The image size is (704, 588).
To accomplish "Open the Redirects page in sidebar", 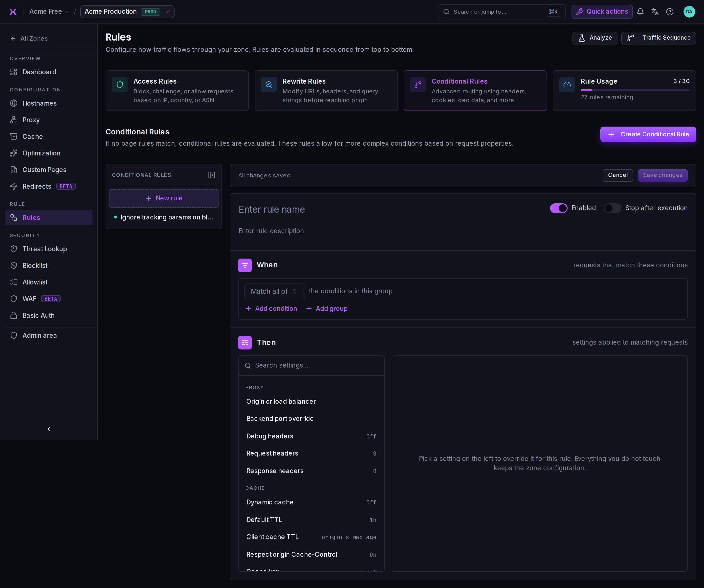I will point(49,186).
